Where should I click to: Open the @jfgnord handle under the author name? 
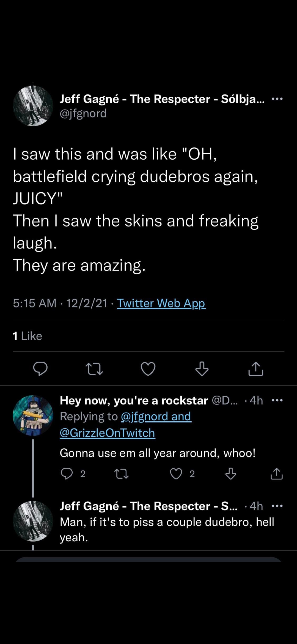pos(83,113)
